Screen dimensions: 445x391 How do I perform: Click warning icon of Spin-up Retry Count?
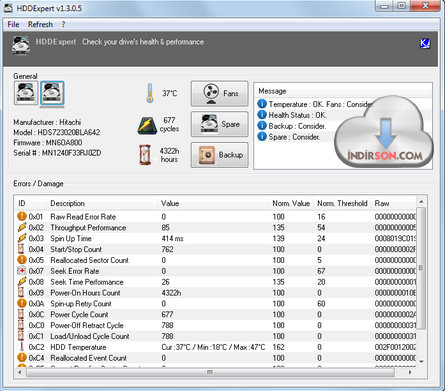click(x=22, y=303)
